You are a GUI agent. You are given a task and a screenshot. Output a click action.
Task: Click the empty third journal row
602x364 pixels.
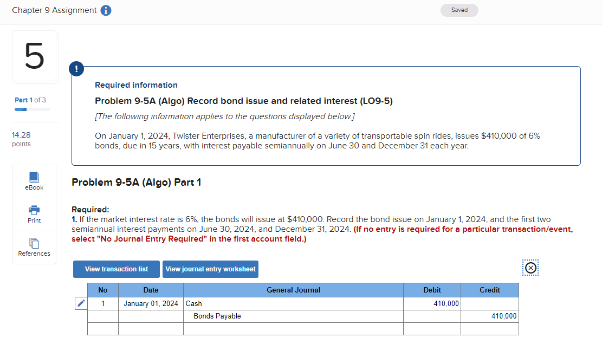click(293, 329)
